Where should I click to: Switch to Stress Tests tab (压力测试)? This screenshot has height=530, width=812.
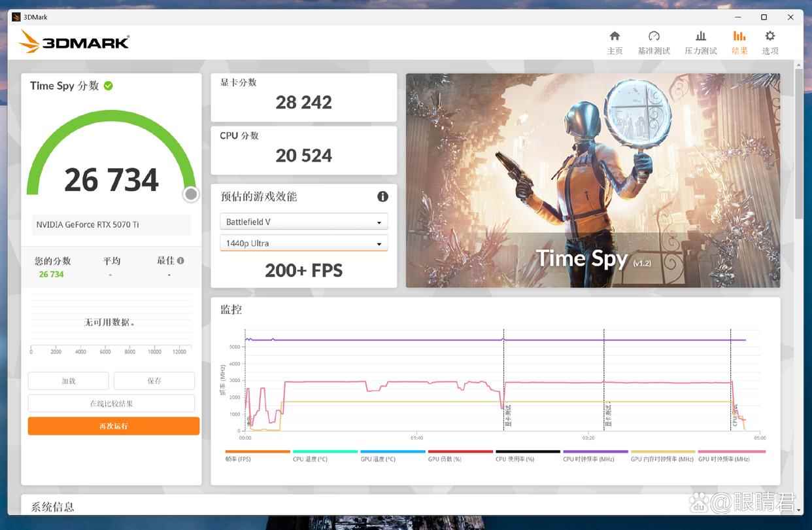(701, 43)
